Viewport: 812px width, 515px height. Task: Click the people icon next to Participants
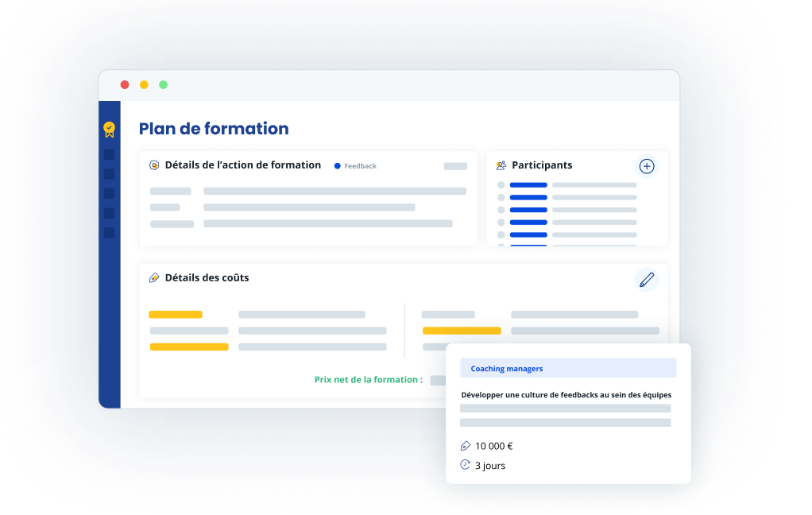tap(501, 165)
